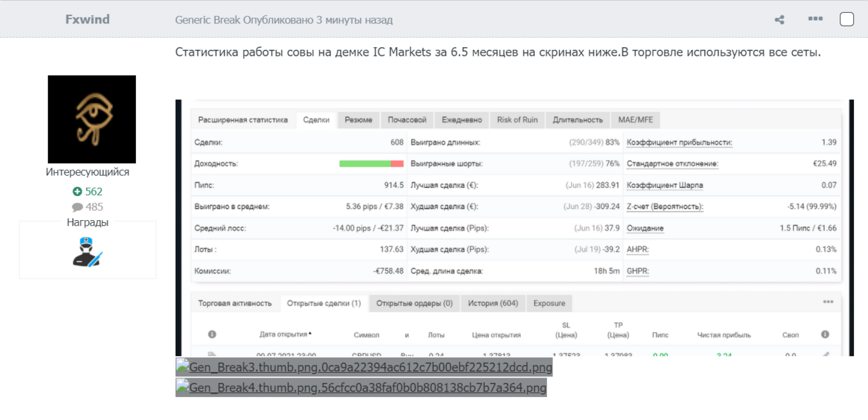The image size is (868, 420).
Task: Click the green-red Доходность bar
Action: pyautogui.click(x=371, y=164)
